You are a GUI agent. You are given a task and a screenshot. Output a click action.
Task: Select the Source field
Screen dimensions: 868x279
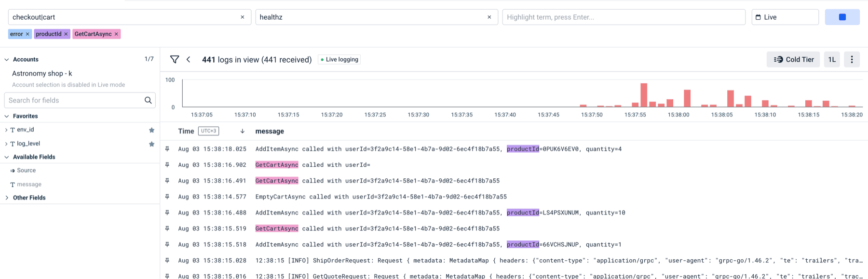(26, 171)
